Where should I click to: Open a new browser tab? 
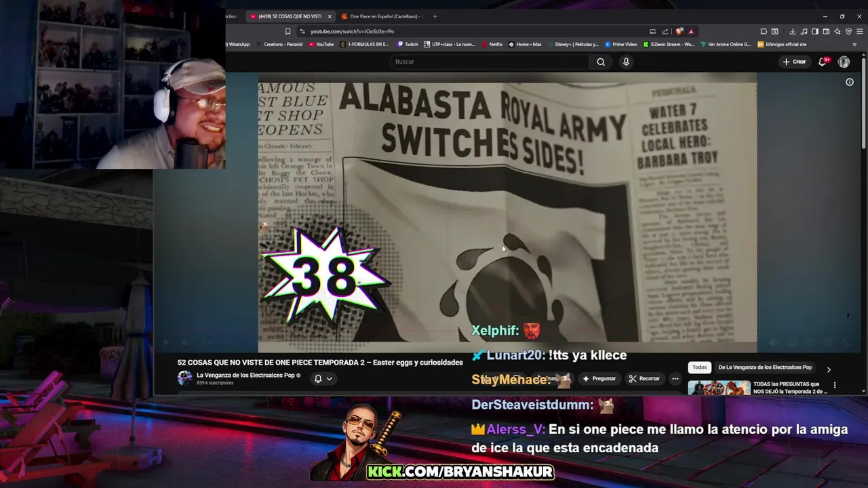tap(435, 16)
